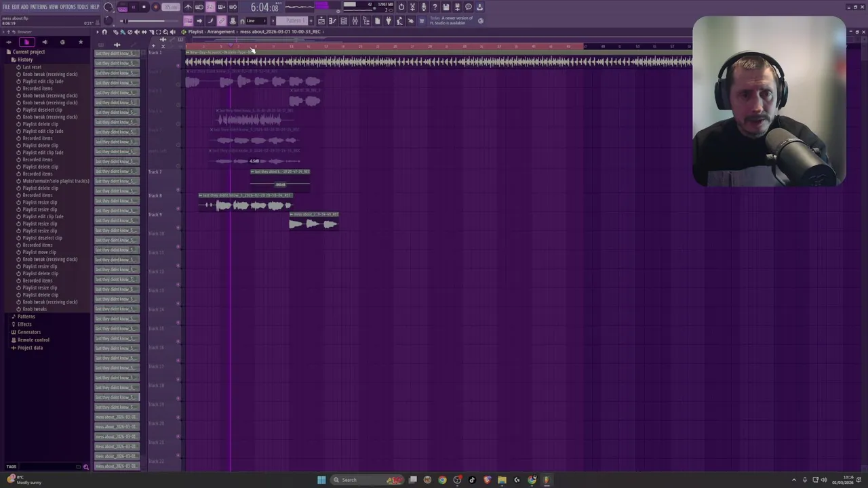Toggle multilink to controllers chain icon

coord(221,21)
